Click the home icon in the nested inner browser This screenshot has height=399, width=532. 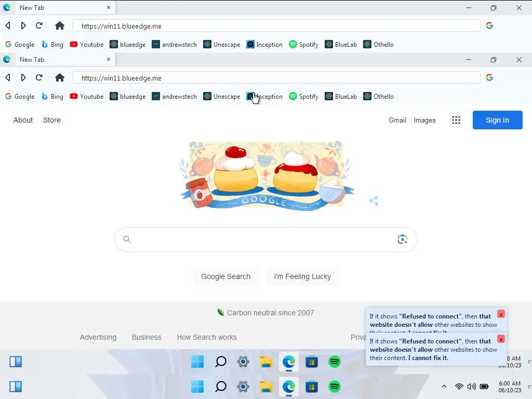pos(60,77)
